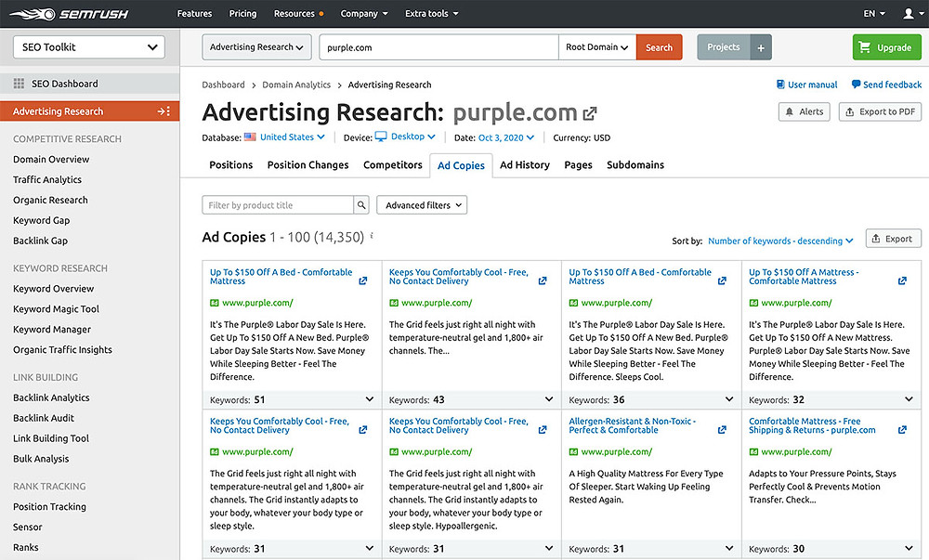The image size is (929, 560).
Task: Click the United States flag icon
Action: tap(250, 137)
